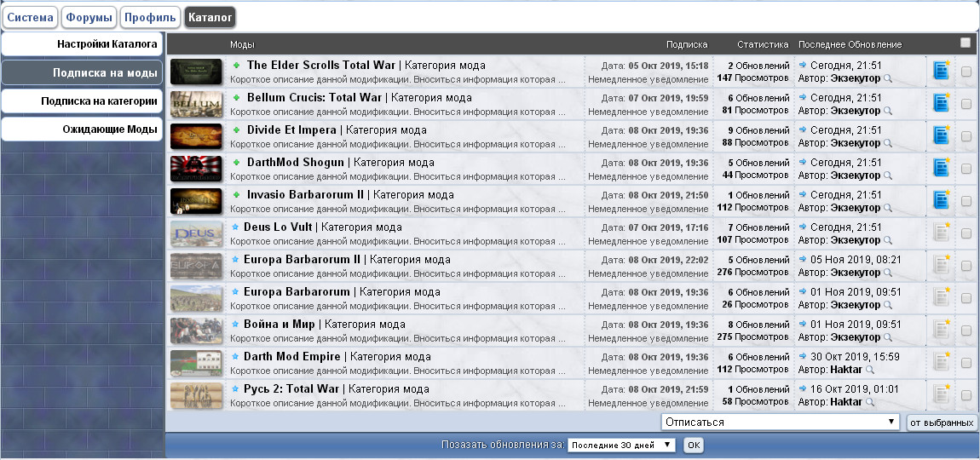Click the greyed document icon in the Война и Мир row
980x460 pixels.
(x=941, y=331)
